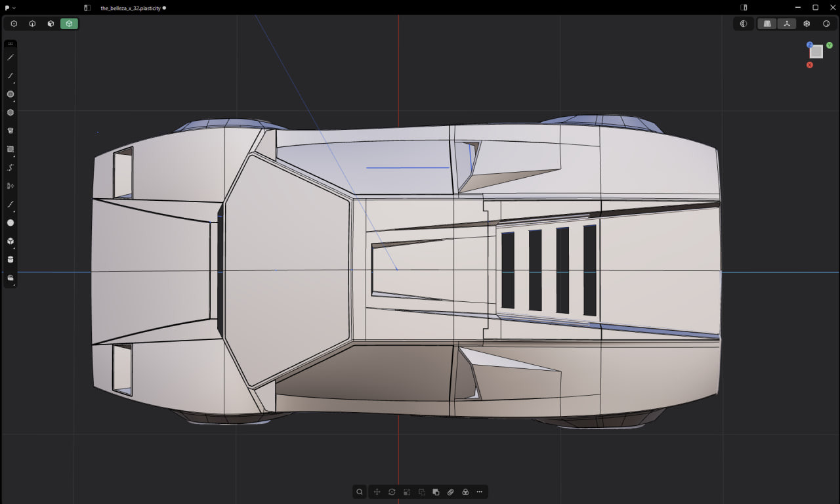The width and height of the screenshot is (840, 504).
Task: Click the three overlapping circles icon
Action: pos(465,492)
